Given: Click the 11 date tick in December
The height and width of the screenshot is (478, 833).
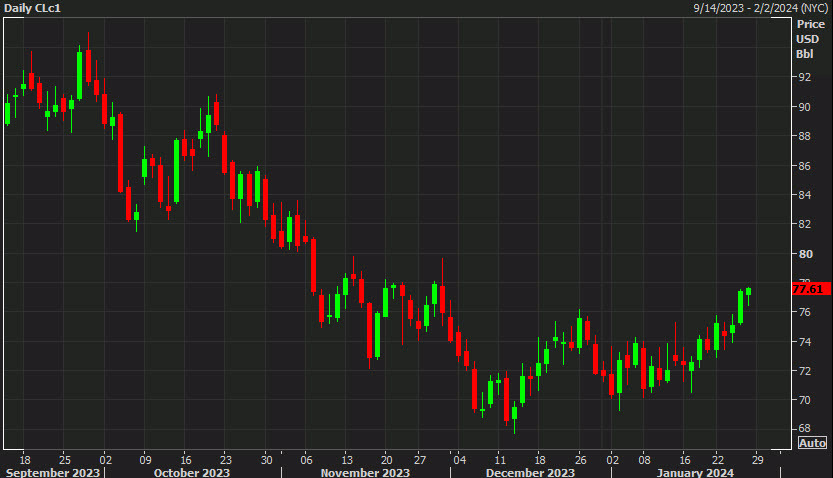Looking at the screenshot, I should [500, 460].
